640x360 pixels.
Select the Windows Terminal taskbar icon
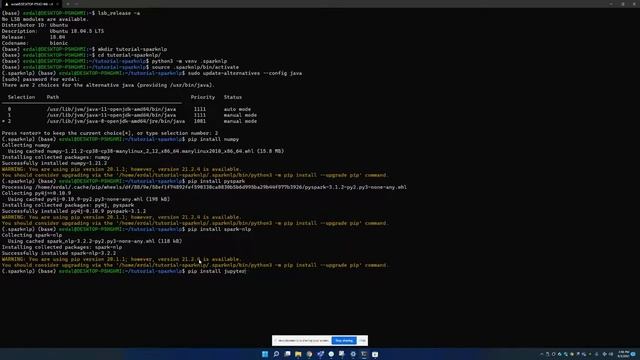click(364, 354)
